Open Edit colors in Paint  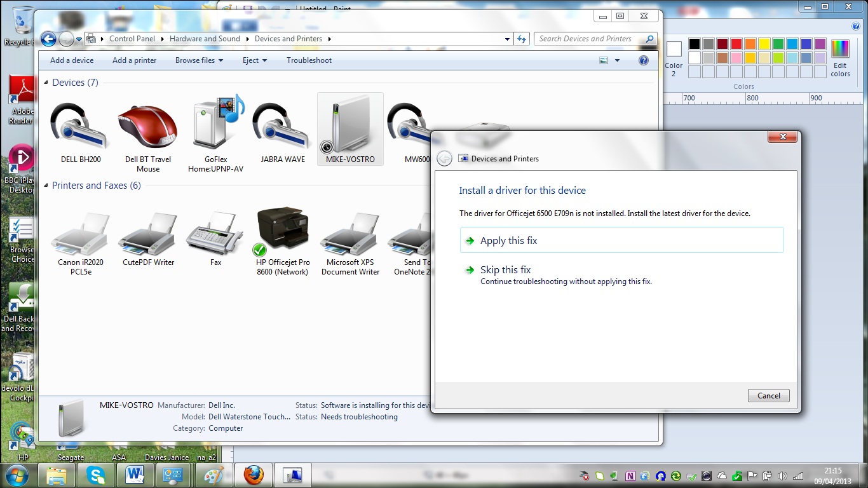click(x=840, y=58)
